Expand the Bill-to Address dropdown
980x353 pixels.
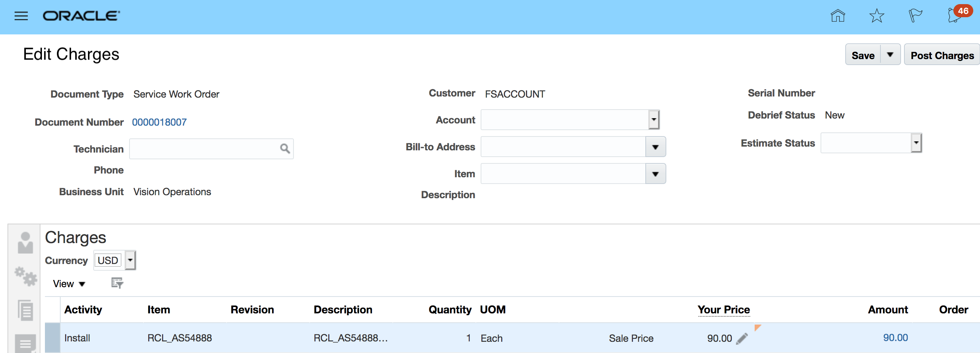pyautogui.click(x=655, y=147)
